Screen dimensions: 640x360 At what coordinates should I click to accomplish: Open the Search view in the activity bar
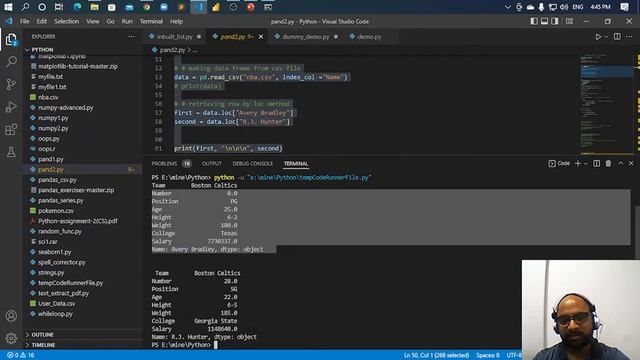[x=11, y=62]
